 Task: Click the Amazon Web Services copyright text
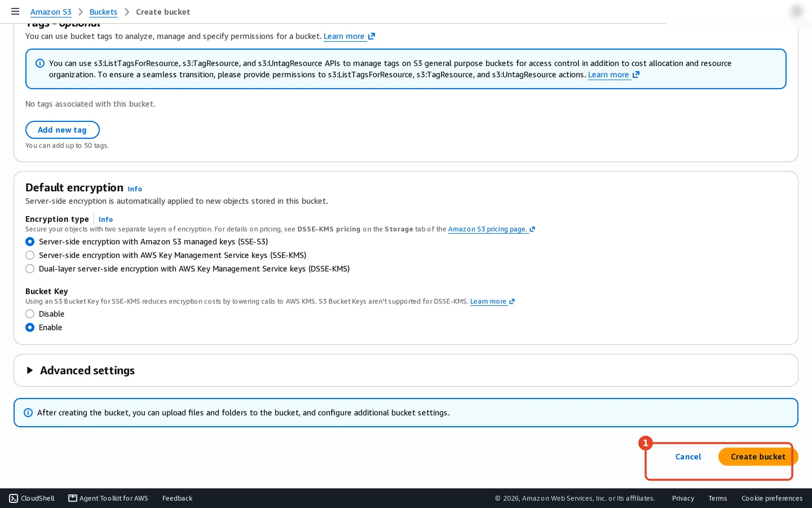(575, 498)
